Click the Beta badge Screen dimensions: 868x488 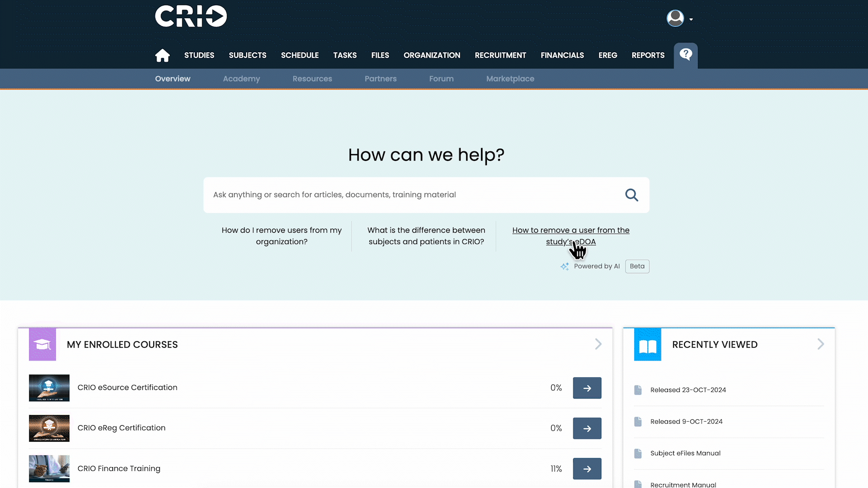[x=637, y=266]
